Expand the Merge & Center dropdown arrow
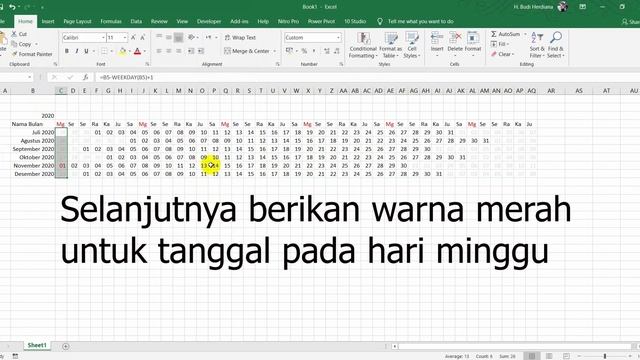 tap(275, 51)
